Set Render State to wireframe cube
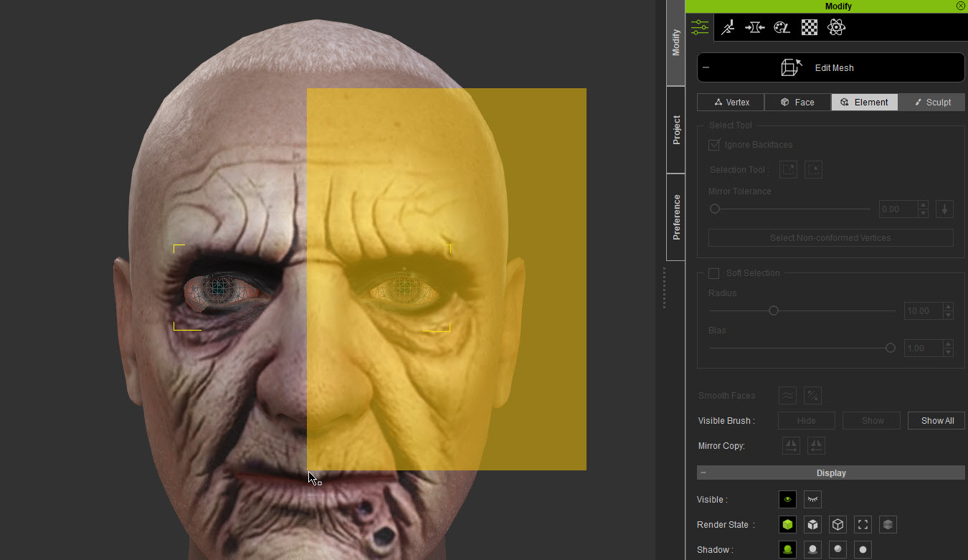The height and width of the screenshot is (560, 968). click(x=837, y=524)
